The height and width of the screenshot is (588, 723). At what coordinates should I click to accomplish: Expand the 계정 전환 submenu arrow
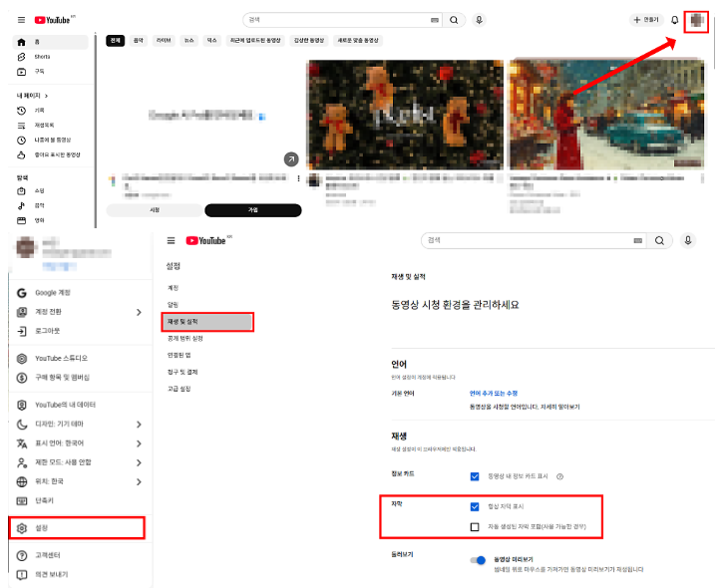pyautogui.click(x=139, y=312)
